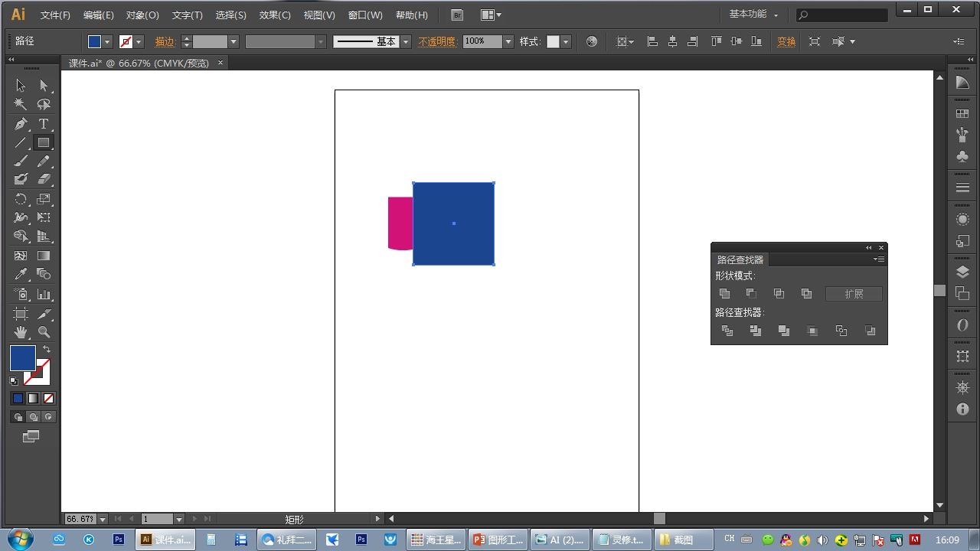
Task: Click Merge in Pathfinder panel
Action: (784, 331)
